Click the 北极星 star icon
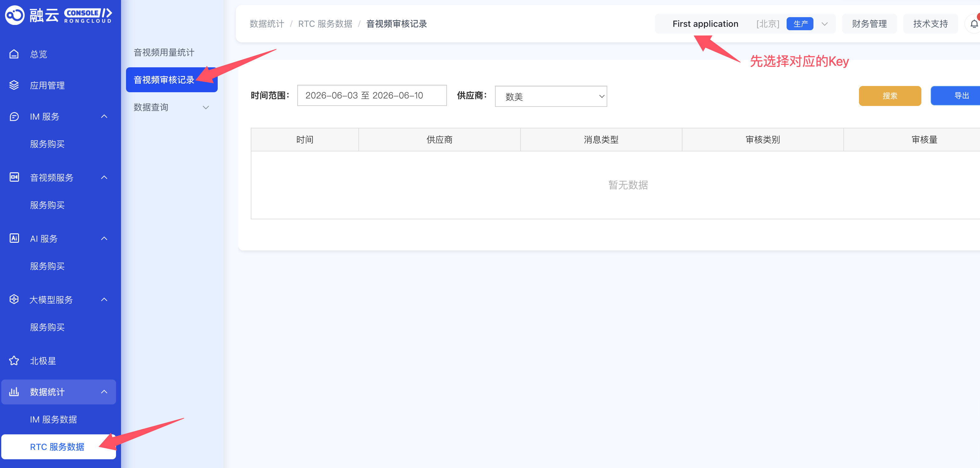Screen dimensions: 980x468 (14, 361)
